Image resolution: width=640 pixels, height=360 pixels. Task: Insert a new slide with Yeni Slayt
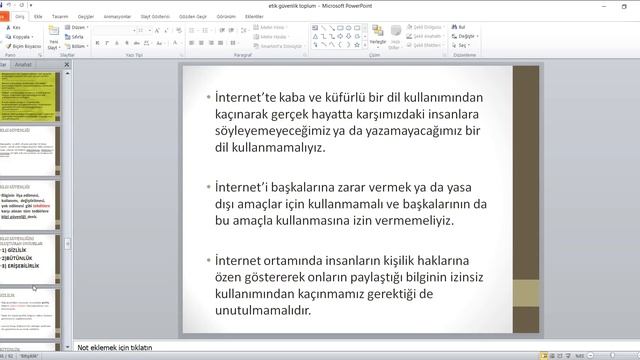(53, 38)
